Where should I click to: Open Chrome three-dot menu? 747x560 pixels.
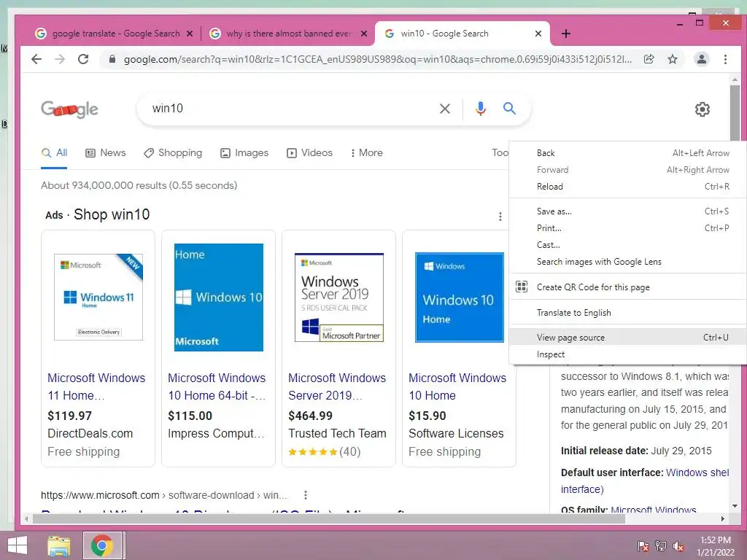(x=725, y=59)
